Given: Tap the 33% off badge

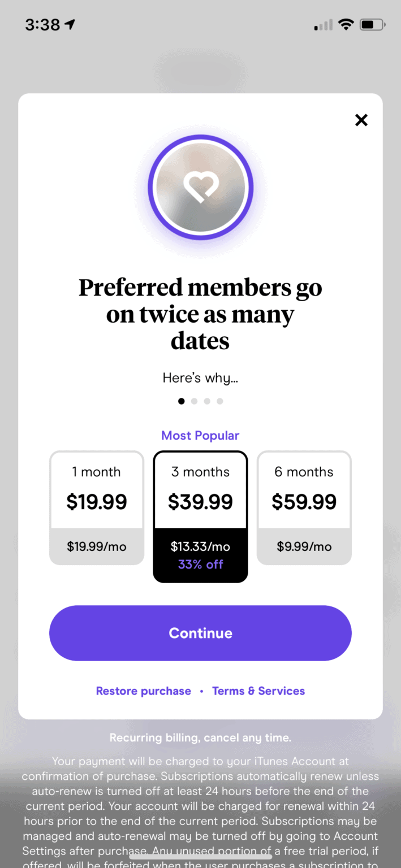Looking at the screenshot, I should tap(200, 563).
